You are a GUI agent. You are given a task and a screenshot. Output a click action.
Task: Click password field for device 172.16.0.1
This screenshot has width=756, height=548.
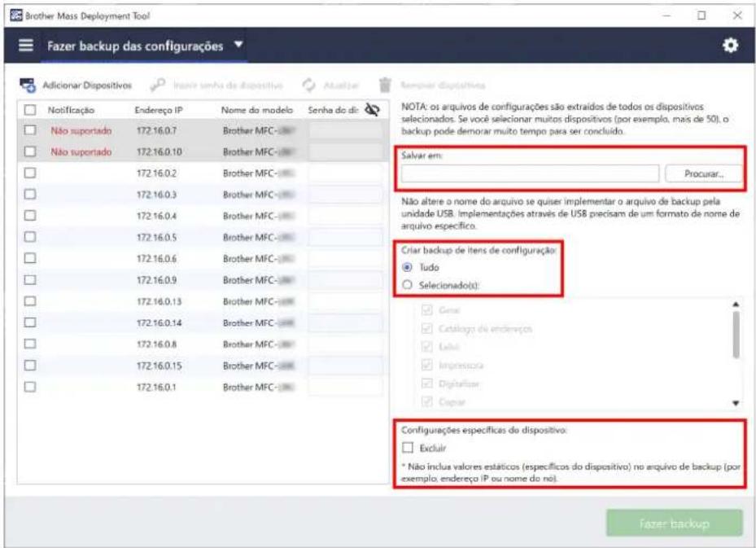tap(346, 387)
